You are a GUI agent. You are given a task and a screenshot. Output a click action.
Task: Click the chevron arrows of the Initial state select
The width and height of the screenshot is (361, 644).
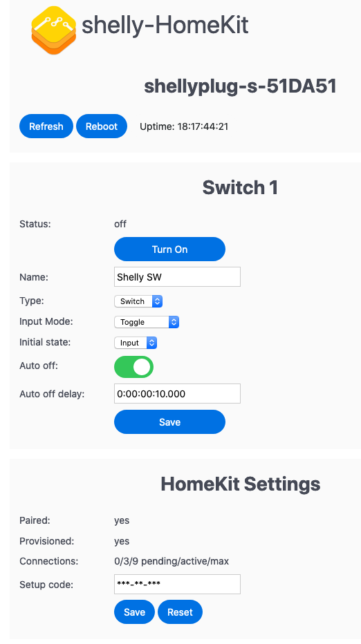click(x=151, y=343)
